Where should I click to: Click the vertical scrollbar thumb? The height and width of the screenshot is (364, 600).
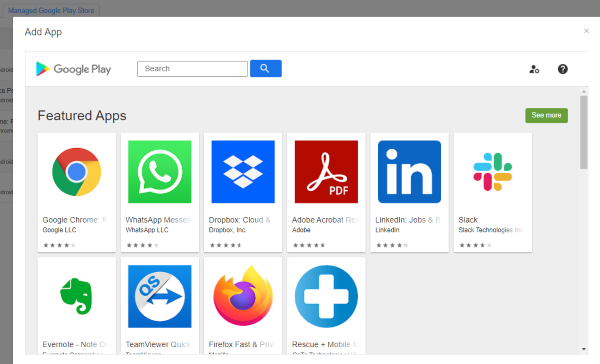(584, 132)
